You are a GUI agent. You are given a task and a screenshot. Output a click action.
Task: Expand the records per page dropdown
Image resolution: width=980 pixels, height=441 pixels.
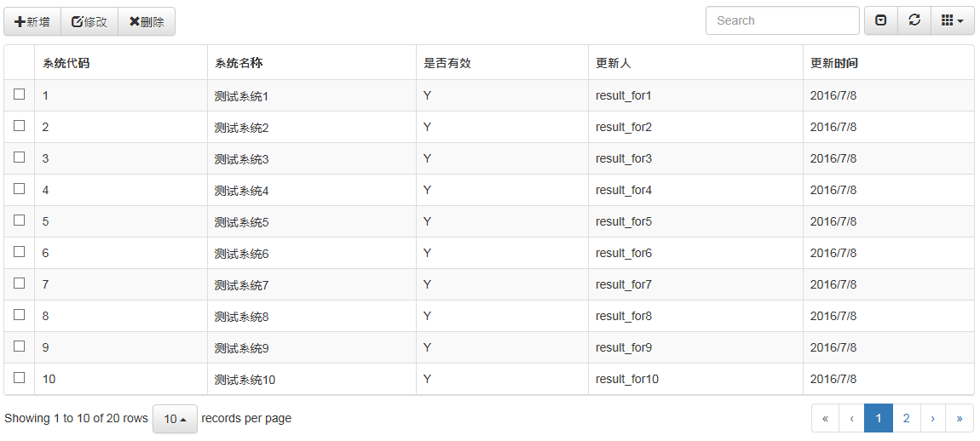tap(175, 419)
